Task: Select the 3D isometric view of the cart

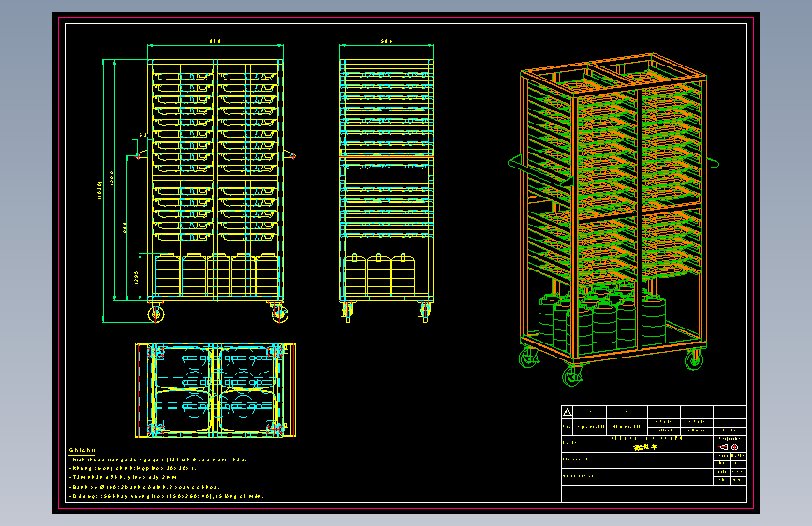Action: pos(613,220)
